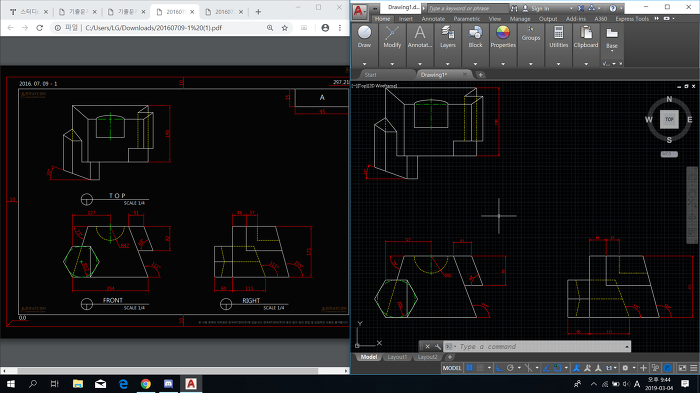Switch to the Insert ribbon tab

tap(405, 19)
